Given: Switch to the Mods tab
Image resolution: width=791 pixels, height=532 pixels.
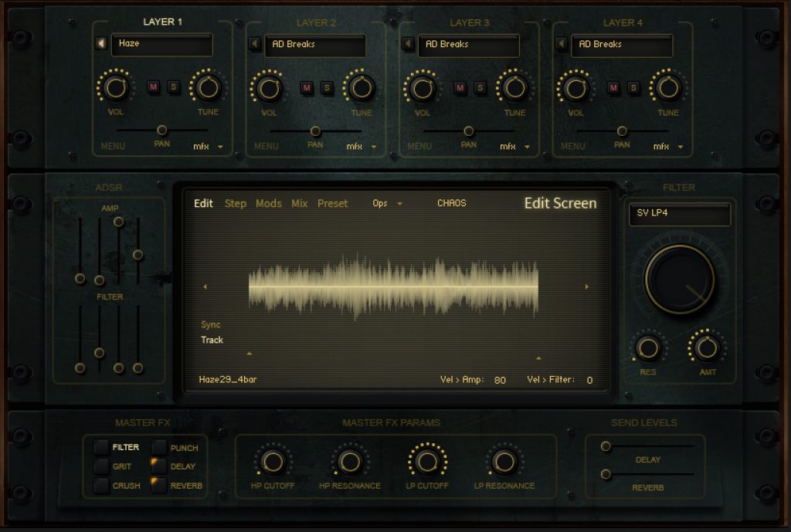Looking at the screenshot, I should tap(268, 203).
